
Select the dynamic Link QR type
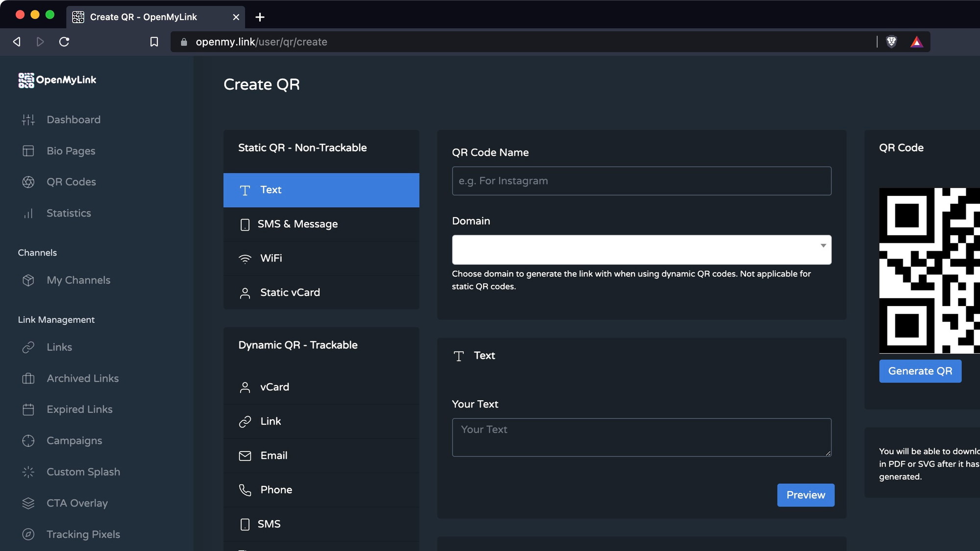coord(321,422)
